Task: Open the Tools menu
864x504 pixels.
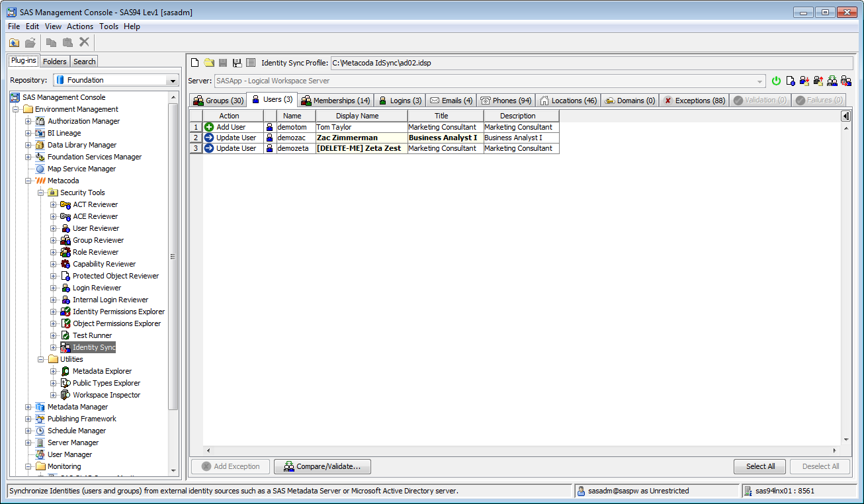Action: pos(109,26)
